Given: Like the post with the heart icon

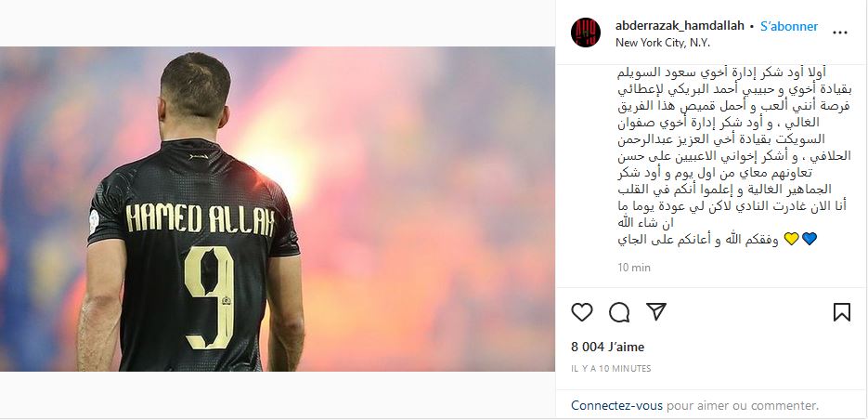Looking at the screenshot, I should [582, 312].
